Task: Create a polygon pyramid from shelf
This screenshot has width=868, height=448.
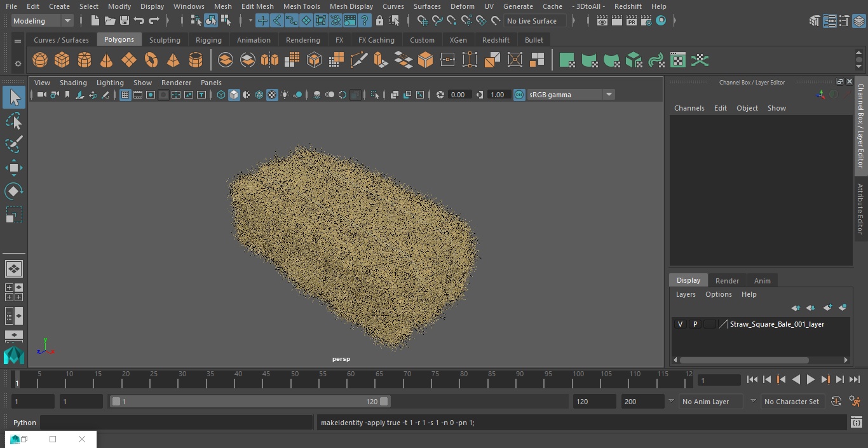Action: pos(173,60)
